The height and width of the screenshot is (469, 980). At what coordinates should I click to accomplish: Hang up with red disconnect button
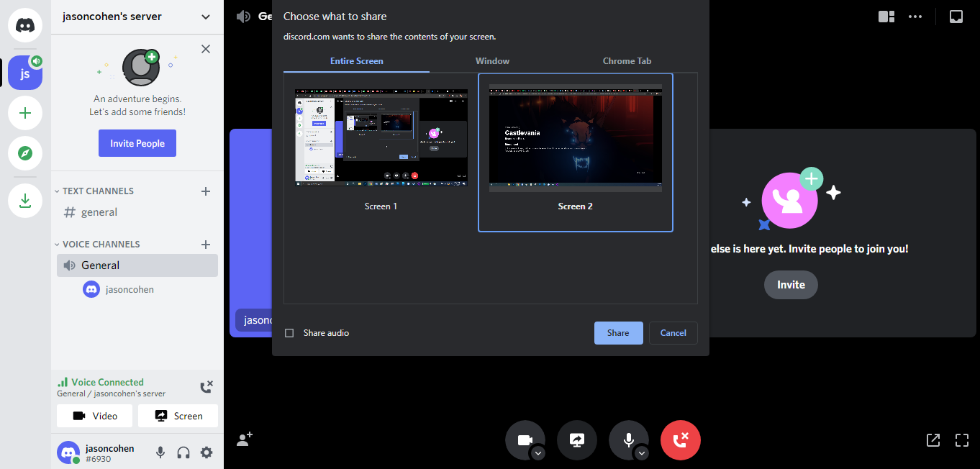tap(681, 440)
